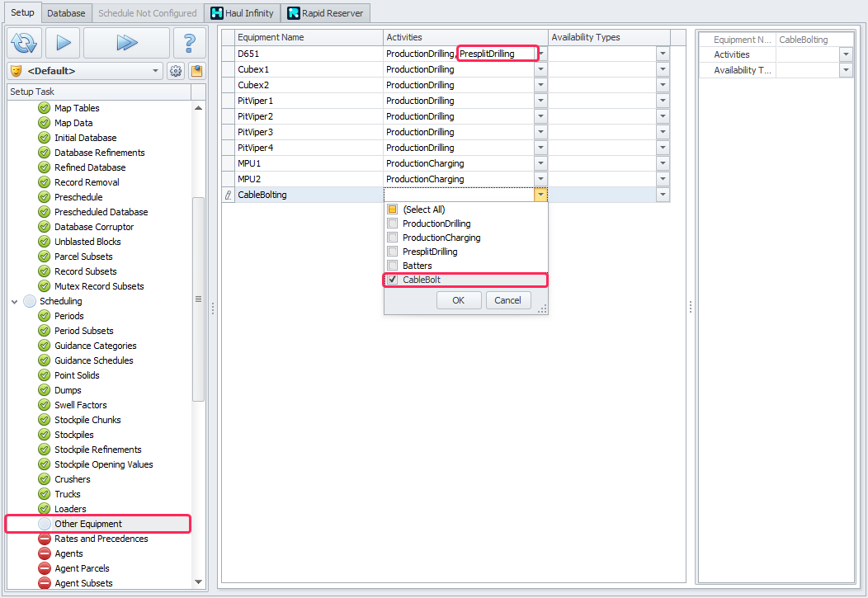
Task: Open the Schedule Not Configured tab
Action: coord(147,13)
